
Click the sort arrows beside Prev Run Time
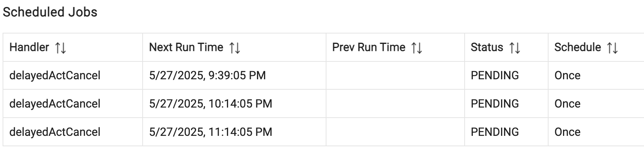417,48
